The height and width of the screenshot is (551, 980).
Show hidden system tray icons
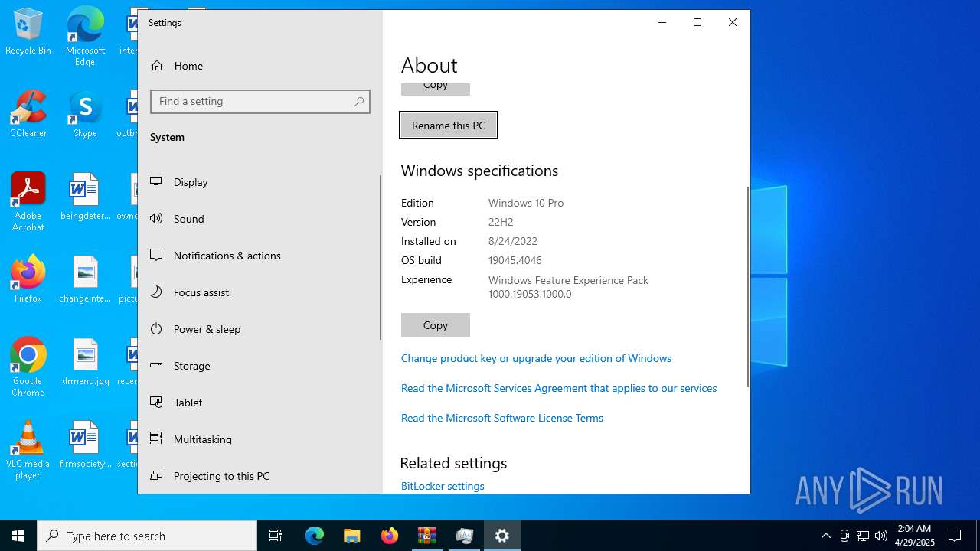coord(826,536)
